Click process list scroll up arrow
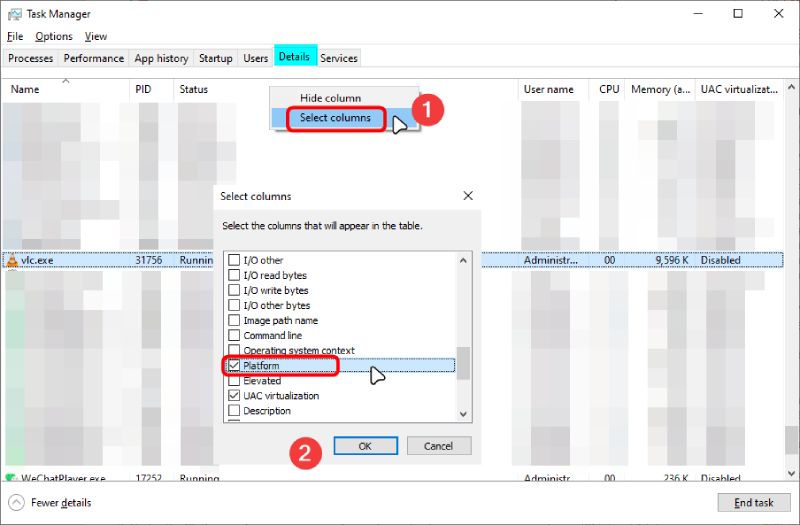Image resolution: width=800 pixels, height=525 pixels. point(791,87)
